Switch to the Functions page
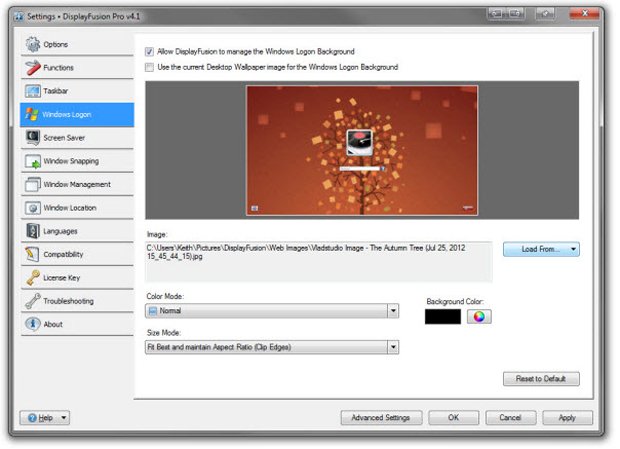The width and height of the screenshot is (620, 449). click(x=77, y=68)
